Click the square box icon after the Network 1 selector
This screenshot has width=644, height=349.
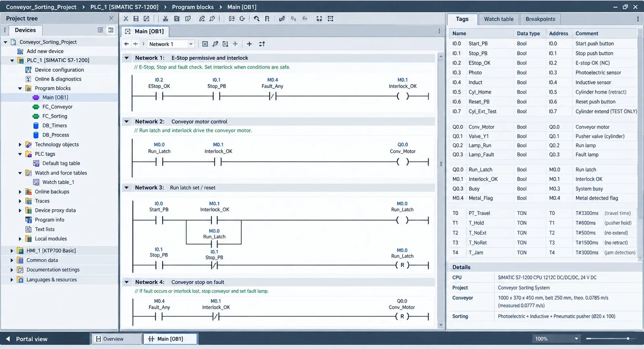pyautogui.click(x=205, y=44)
